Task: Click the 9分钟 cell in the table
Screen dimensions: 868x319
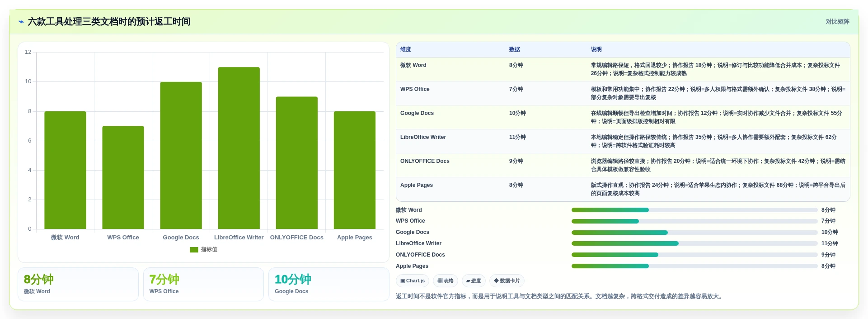Action: pos(516,161)
